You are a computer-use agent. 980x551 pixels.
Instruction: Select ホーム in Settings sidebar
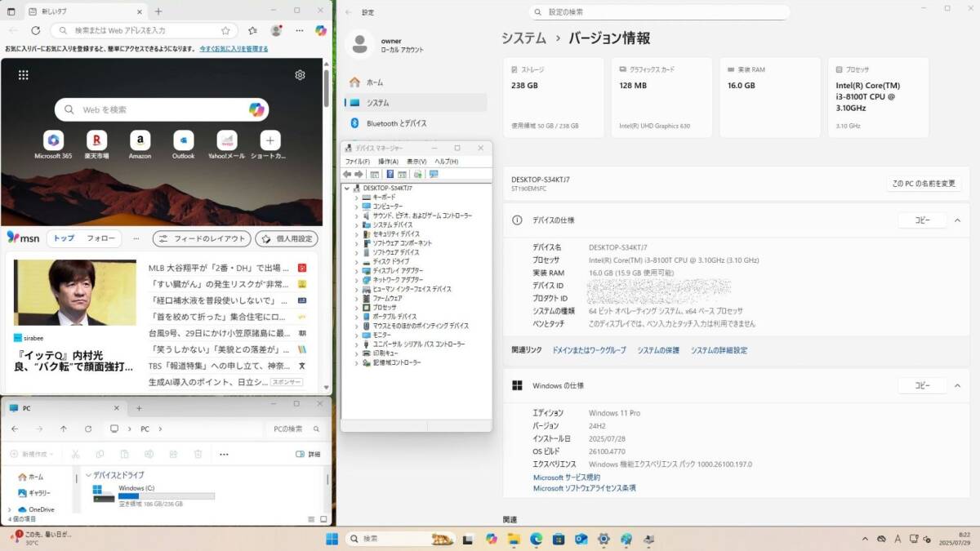[416, 82]
